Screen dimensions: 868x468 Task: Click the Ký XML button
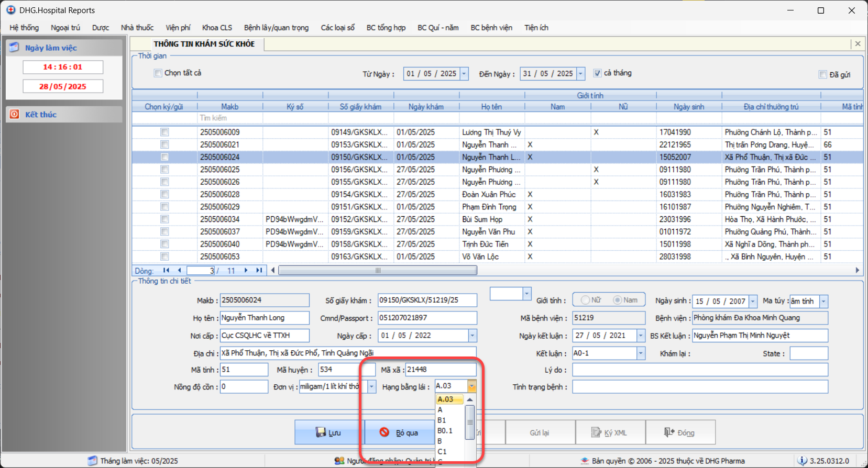610,432
